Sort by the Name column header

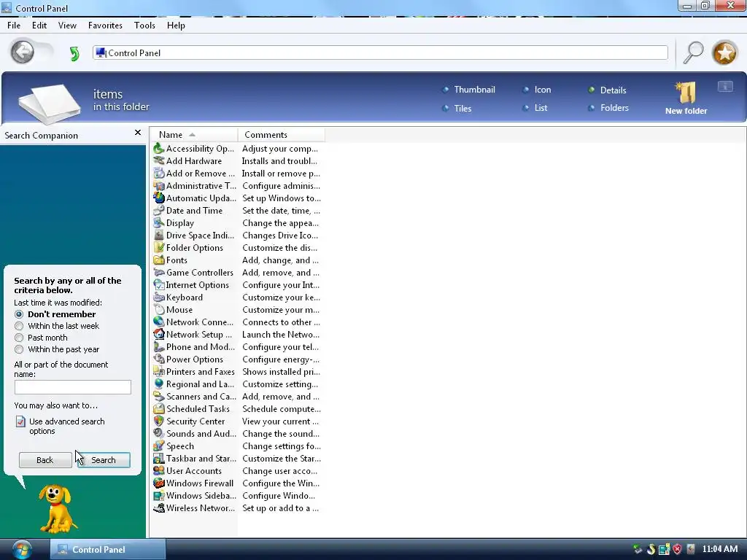tap(193, 135)
